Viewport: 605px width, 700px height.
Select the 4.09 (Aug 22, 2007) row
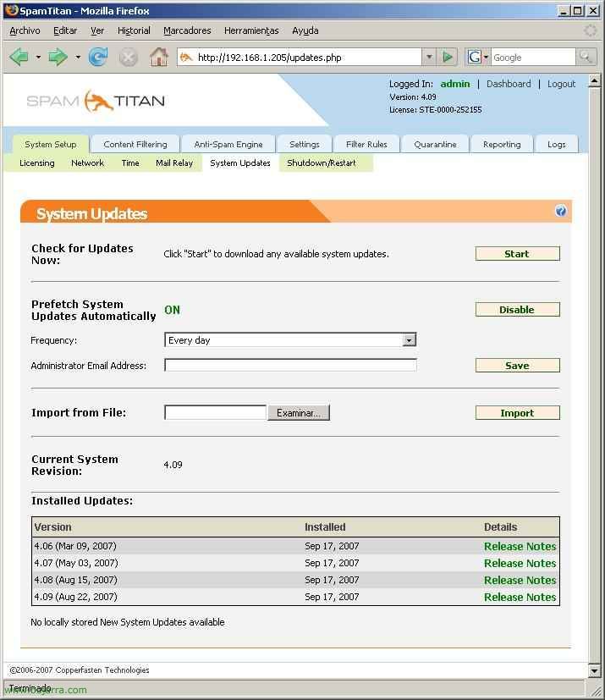tap(295, 597)
